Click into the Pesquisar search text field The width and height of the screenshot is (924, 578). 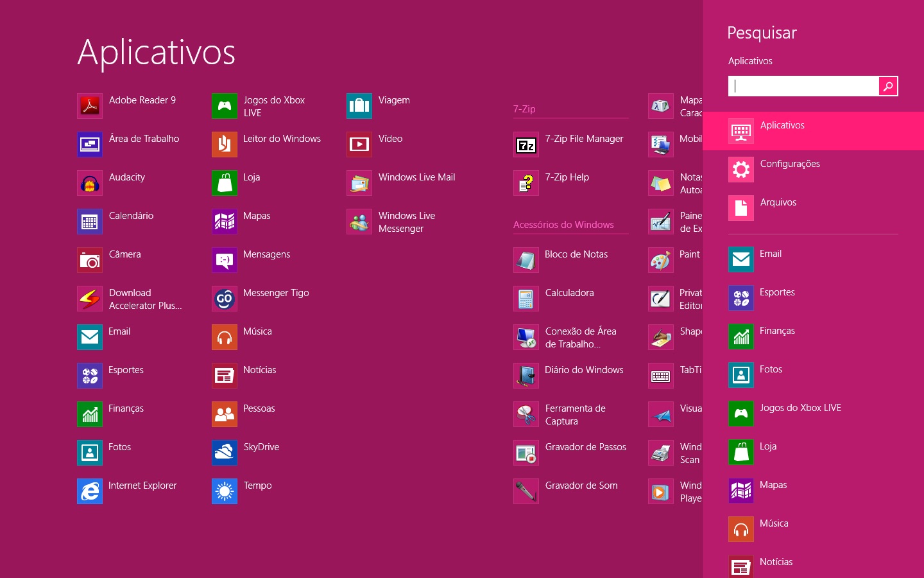[x=803, y=86]
